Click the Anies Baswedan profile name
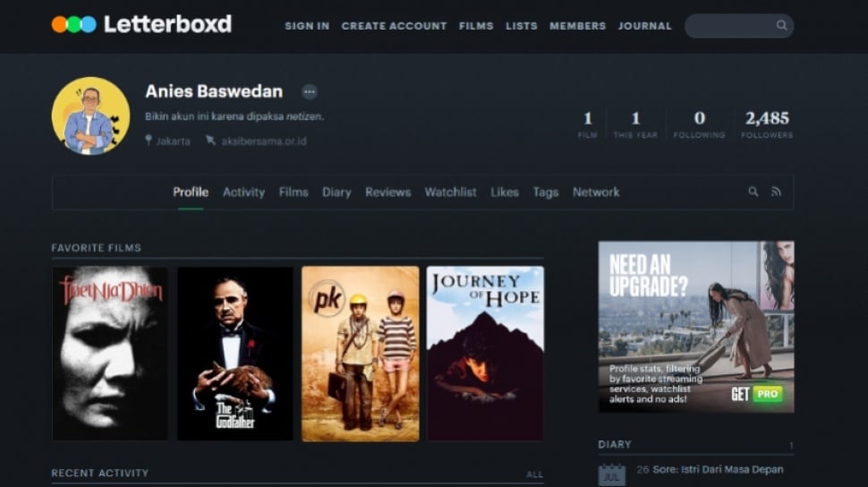 [214, 91]
